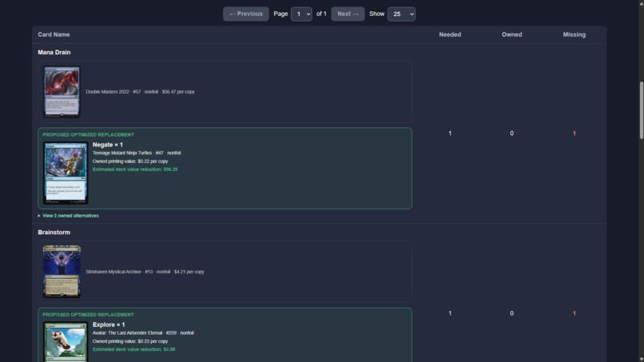Open the Negate card thumbnail

click(66, 173)
